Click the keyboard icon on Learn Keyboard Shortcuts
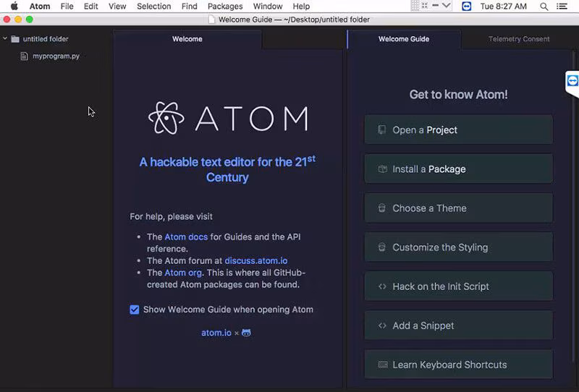This screenshot has width=579, height=392. click(x=383, y=365)
